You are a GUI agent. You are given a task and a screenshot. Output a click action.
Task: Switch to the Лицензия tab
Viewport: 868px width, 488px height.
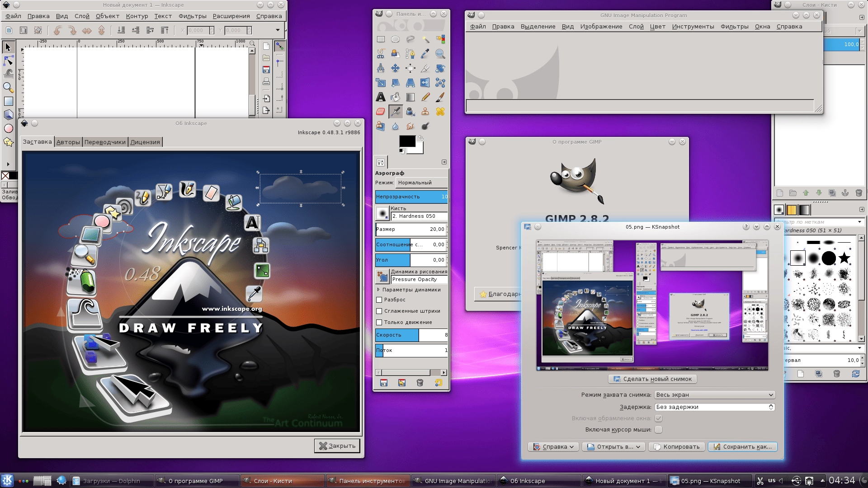point(145,142)
